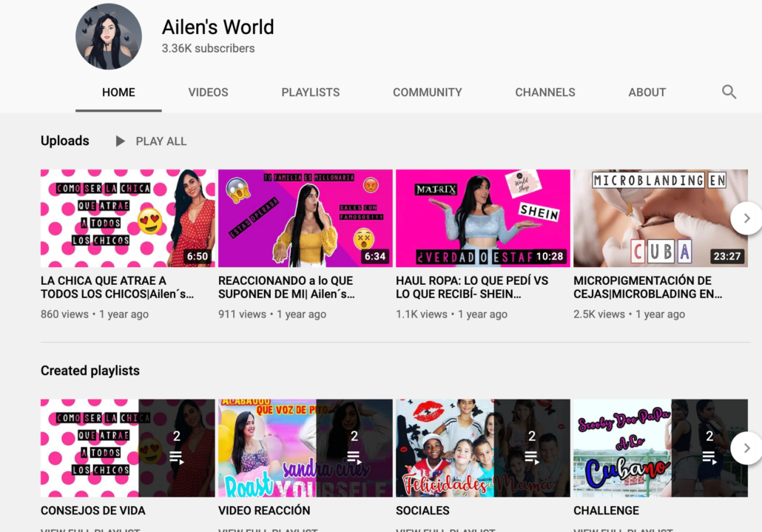Open the VIDEO REACCIÓN playlist thumbnail
The image size is (762, 532).
(x=306, y=448)
